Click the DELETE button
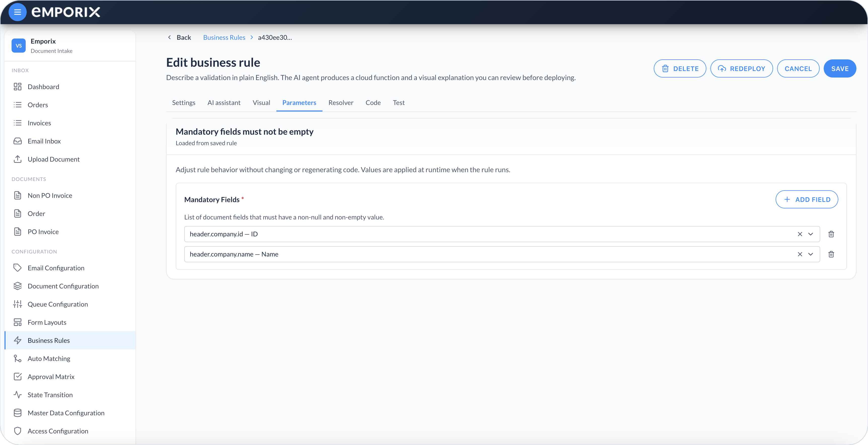 click(680, 69)
